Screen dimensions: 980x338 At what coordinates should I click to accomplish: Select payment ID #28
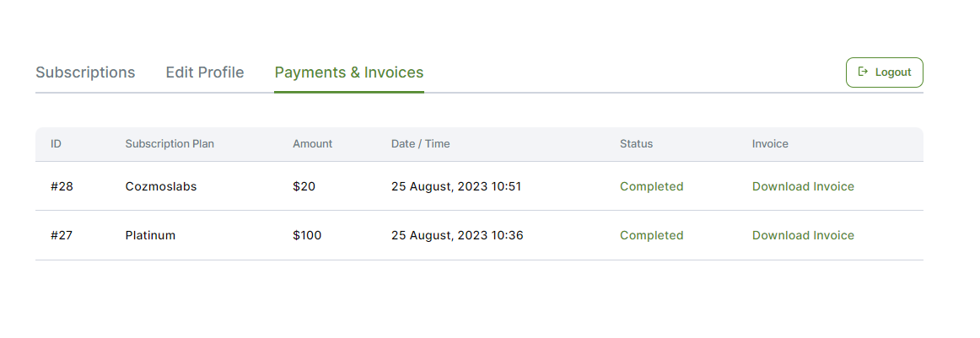62,186
